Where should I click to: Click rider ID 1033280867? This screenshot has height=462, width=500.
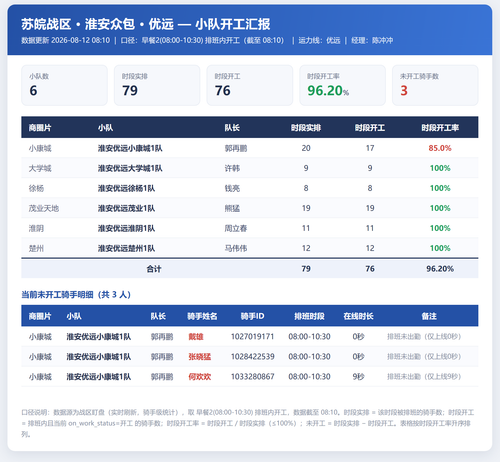253,377
